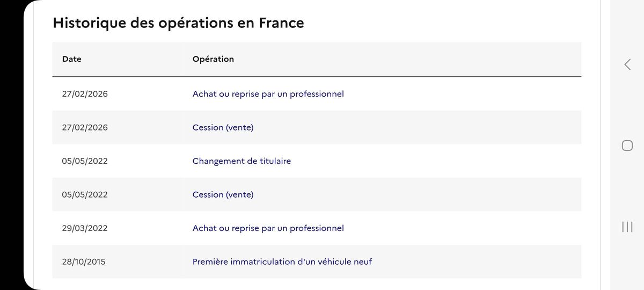The height and width of the screenshot is (290, 644).
Task: Tap the Android back arrow icon
Action: click(x=627, y=64)
